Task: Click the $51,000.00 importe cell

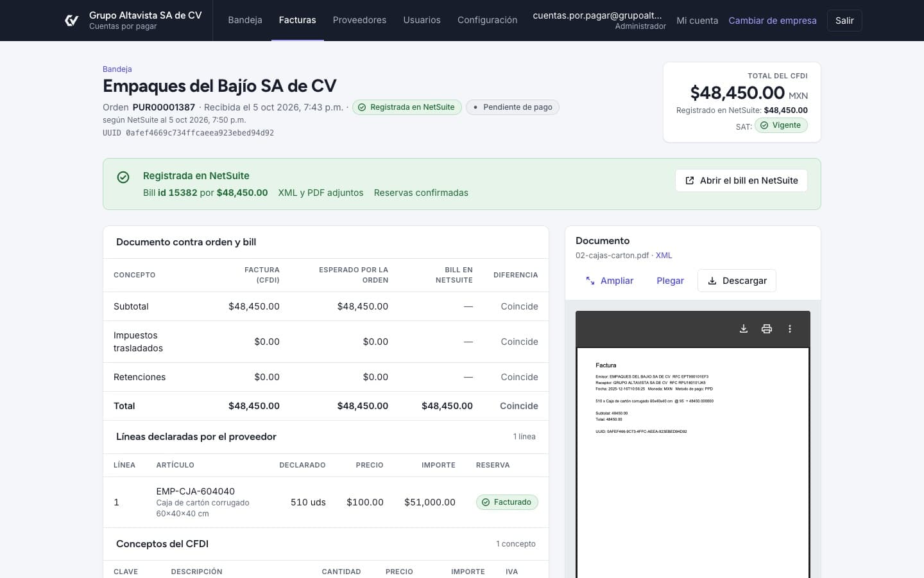Action: (430, 502)
